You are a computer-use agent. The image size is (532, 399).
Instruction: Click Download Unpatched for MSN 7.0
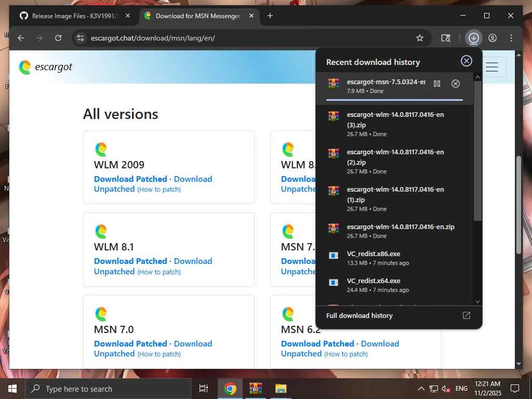click(153, 349)
